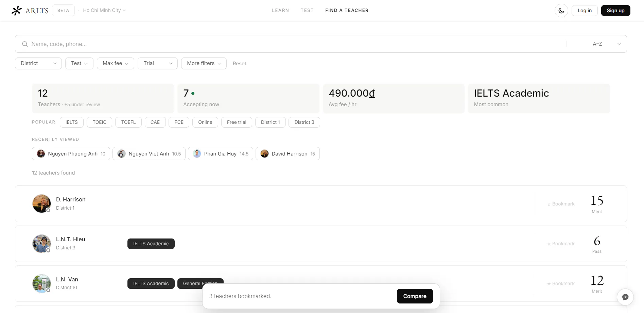This screenshot has width=644, height=313.
Task: Open the L.N.T. Hieu teacher name
Action: point(71,239)
